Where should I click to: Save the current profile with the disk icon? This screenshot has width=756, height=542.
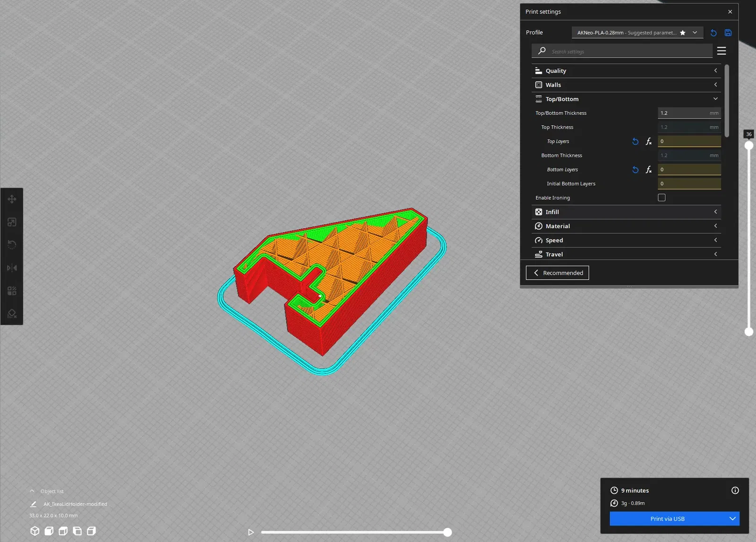tap(728, 33)
